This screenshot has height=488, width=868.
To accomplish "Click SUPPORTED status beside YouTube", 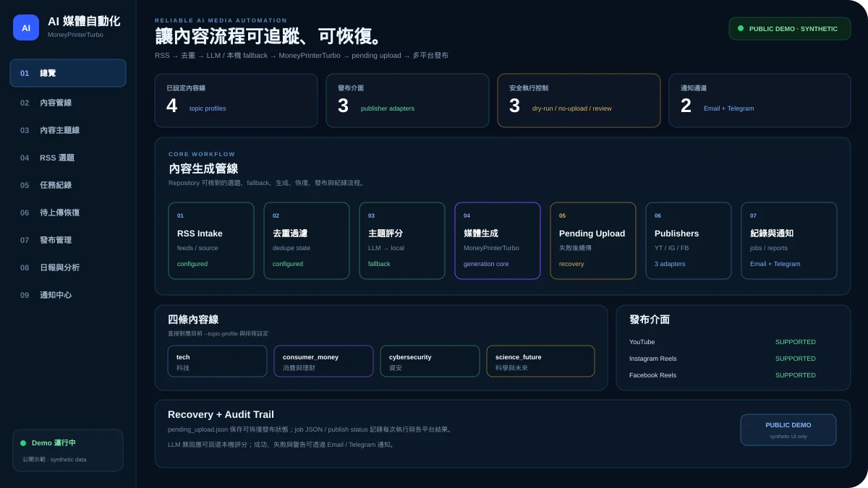I will click(x=795, y=342).
